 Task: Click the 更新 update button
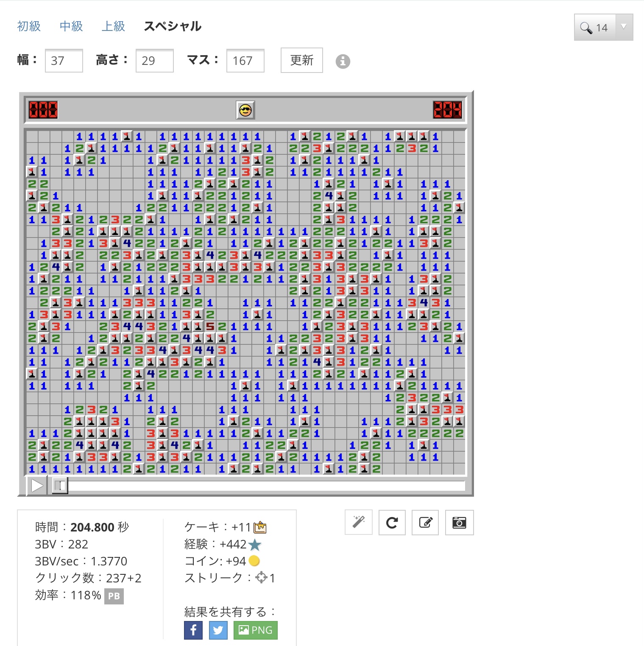(x=302, y=60)
